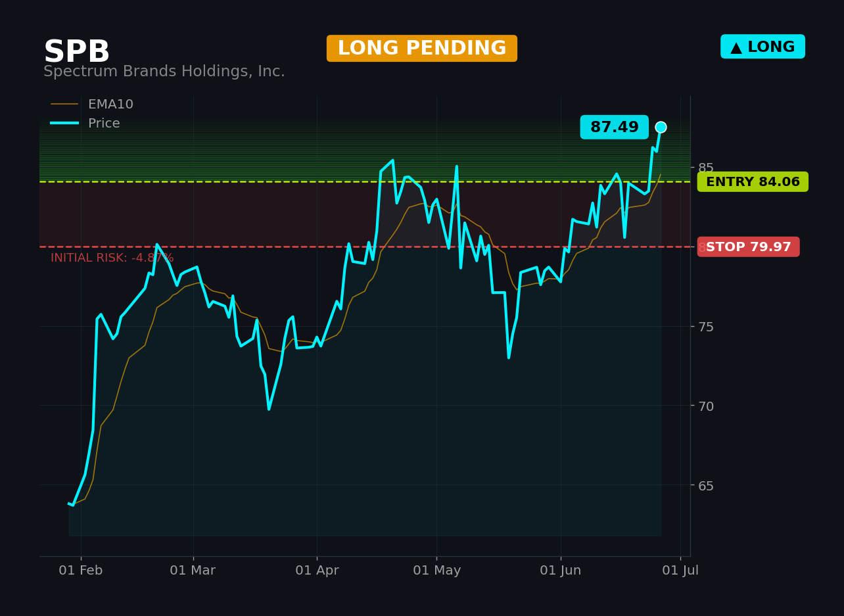Click the STOP 79.97 price label
The height and width of the screenshot is (616, 844).
point(748,247)
